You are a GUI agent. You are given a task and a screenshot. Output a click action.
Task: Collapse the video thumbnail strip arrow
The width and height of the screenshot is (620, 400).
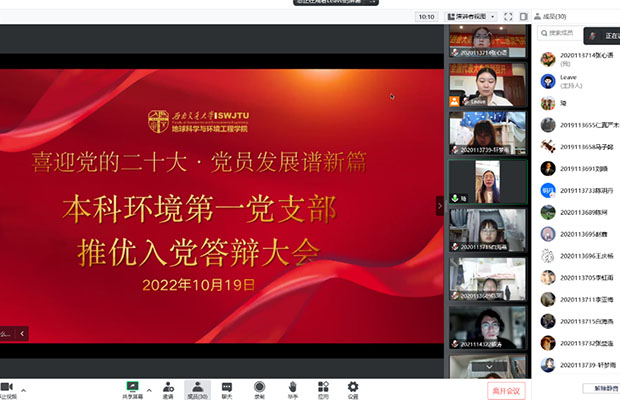pyautogui.click(x=439, y=205)
